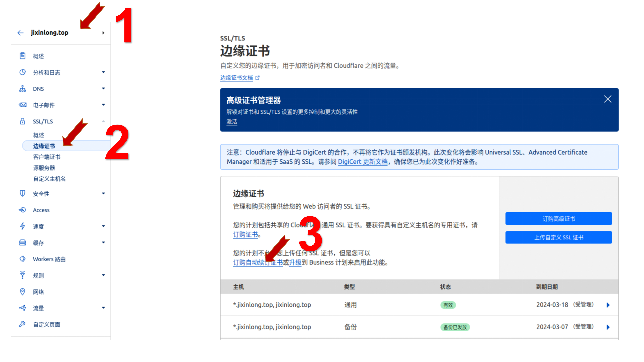Click the 主机 column header
Viewport: 644px width, 362px height.
(x=238, y=287)
